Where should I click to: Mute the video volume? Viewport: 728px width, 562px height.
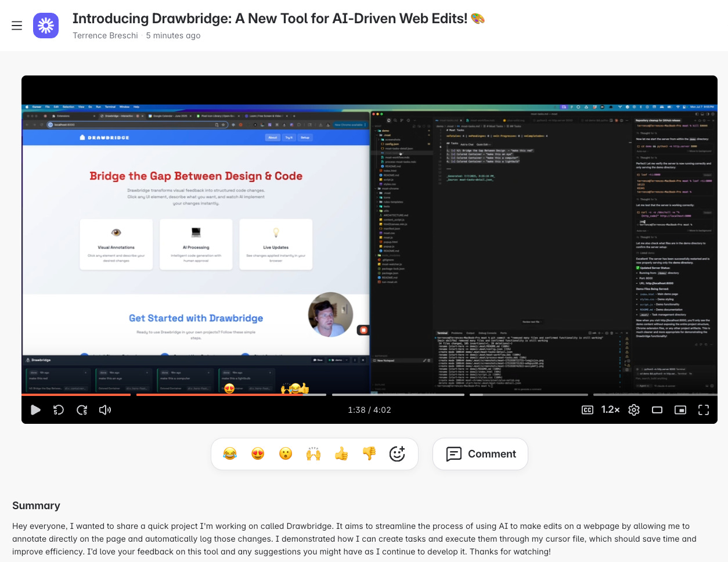[105, 410]
